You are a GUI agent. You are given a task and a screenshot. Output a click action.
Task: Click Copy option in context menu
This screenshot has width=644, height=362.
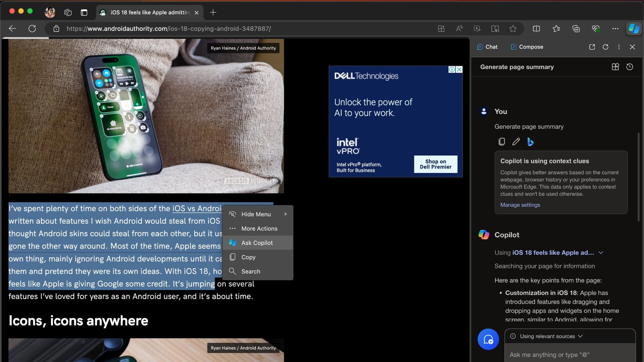point(248,257)
